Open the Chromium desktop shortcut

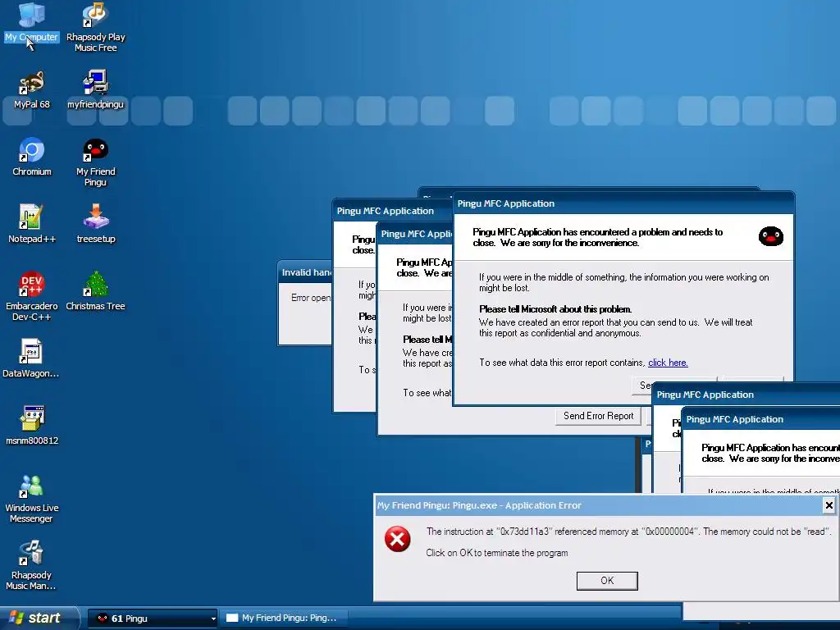click(x=32, y=157)
